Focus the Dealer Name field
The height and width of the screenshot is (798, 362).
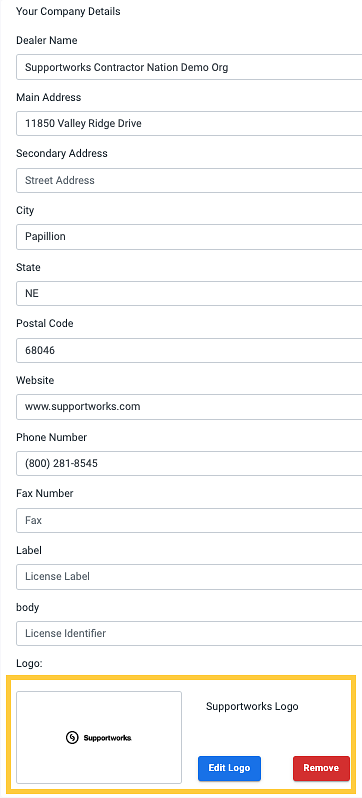[189, 67]
